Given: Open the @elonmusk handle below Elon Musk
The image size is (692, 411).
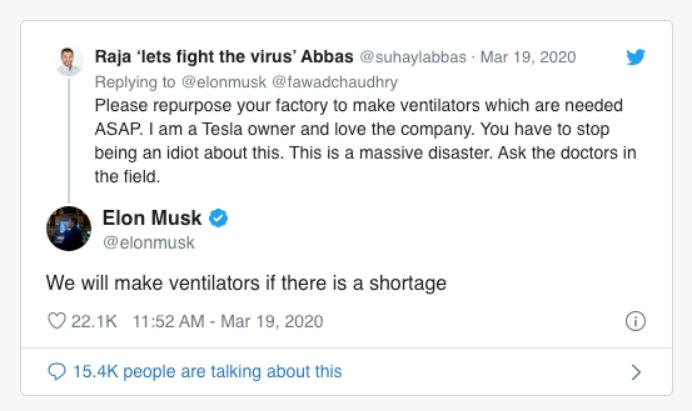Looking at the screenshot, I should (149, 243).
